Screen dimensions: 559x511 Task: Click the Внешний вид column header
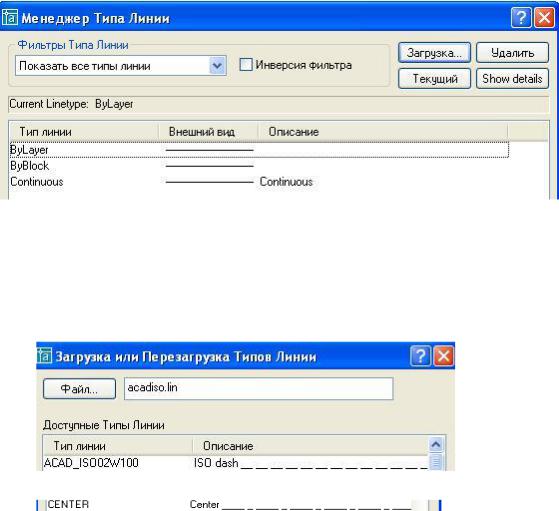[x=208, y=132]
